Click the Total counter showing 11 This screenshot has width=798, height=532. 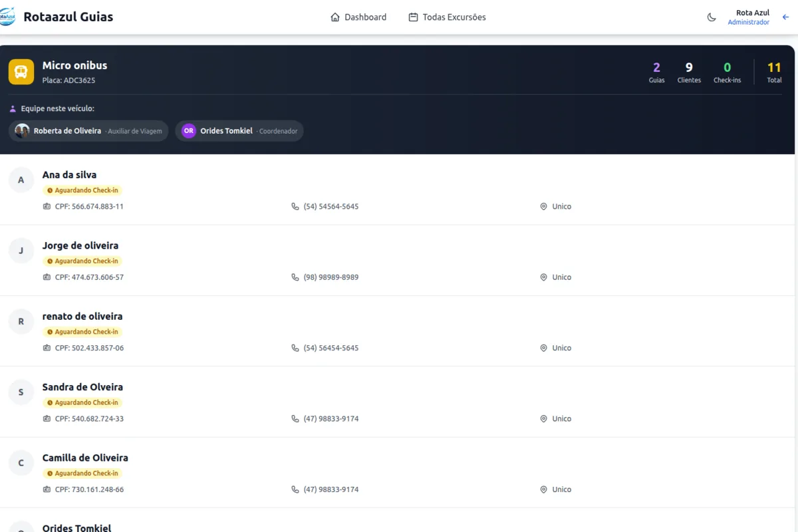[774, 72]
